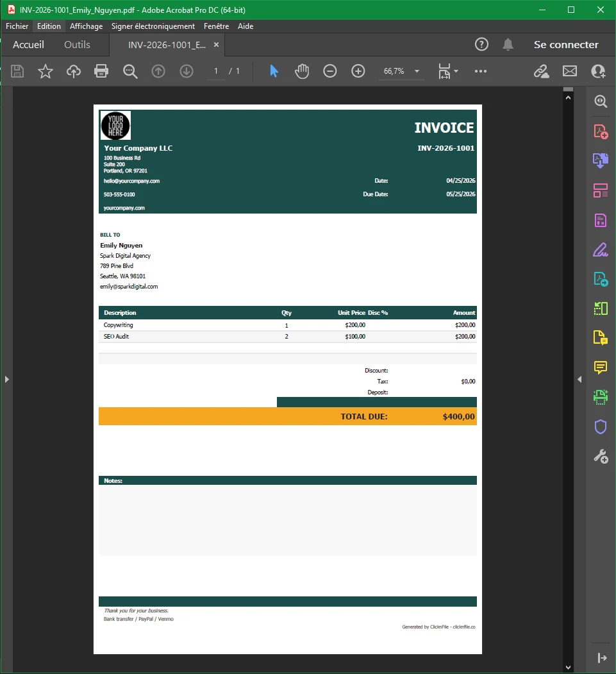
Task: Click Se connecter to sign in
Action: point(566,45)
